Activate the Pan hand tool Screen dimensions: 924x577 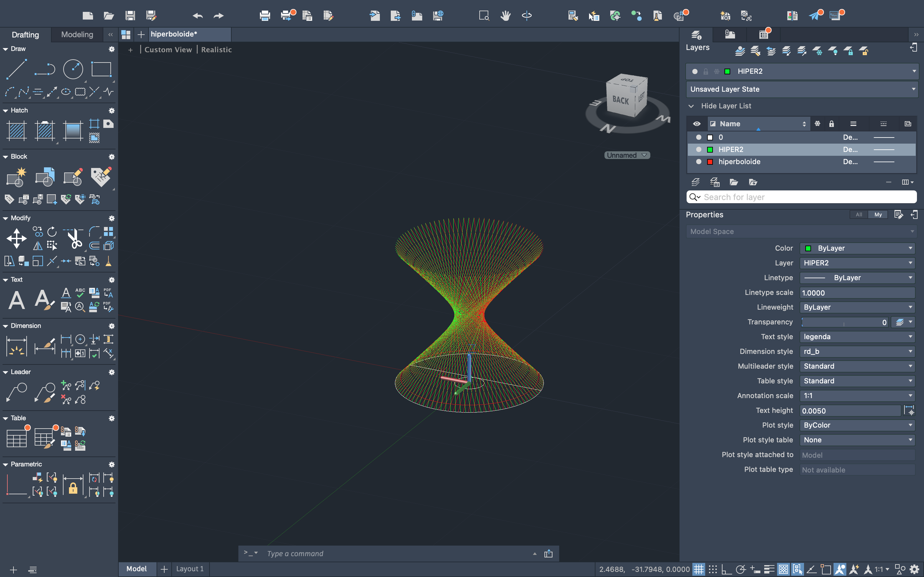506,15
